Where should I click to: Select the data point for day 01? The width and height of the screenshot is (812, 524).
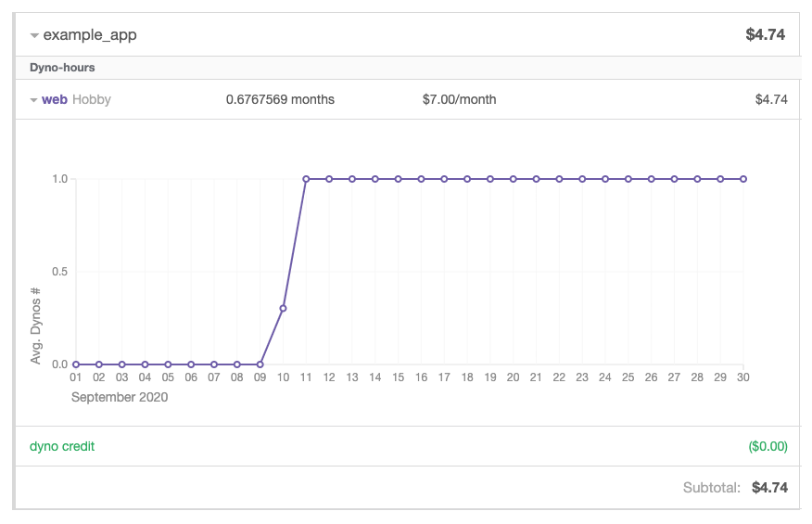tap(76, 364)
